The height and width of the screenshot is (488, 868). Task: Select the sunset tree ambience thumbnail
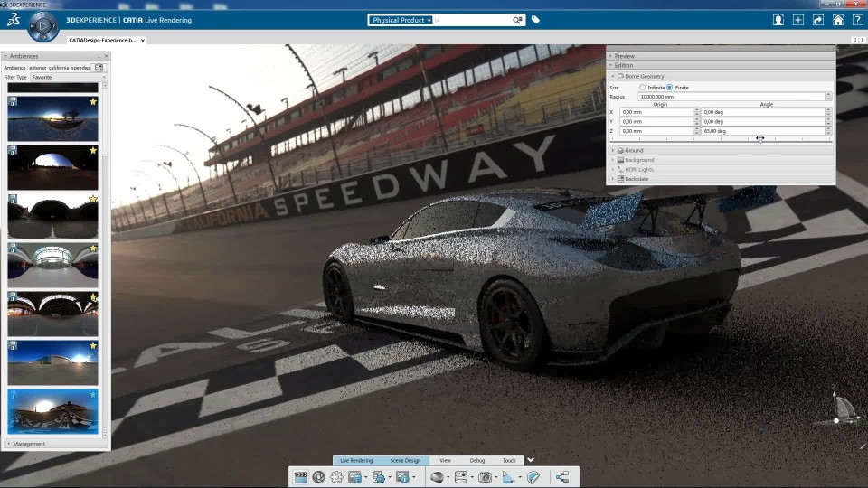tap(52, 118)
